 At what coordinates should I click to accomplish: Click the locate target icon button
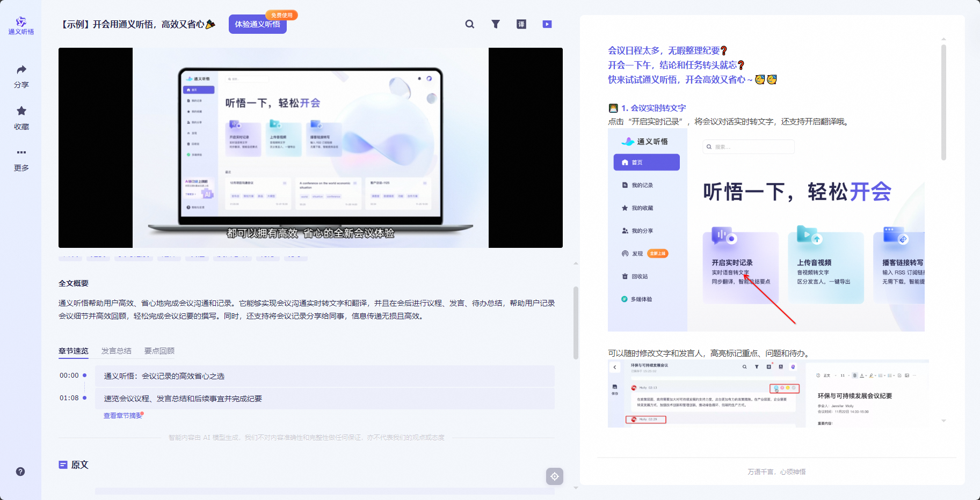[x=555, y=476]
